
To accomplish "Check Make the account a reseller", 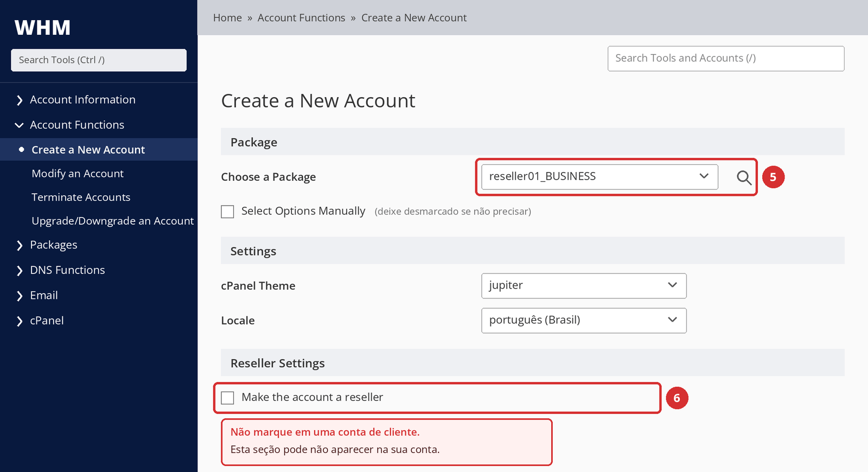I will coord(227,398).
